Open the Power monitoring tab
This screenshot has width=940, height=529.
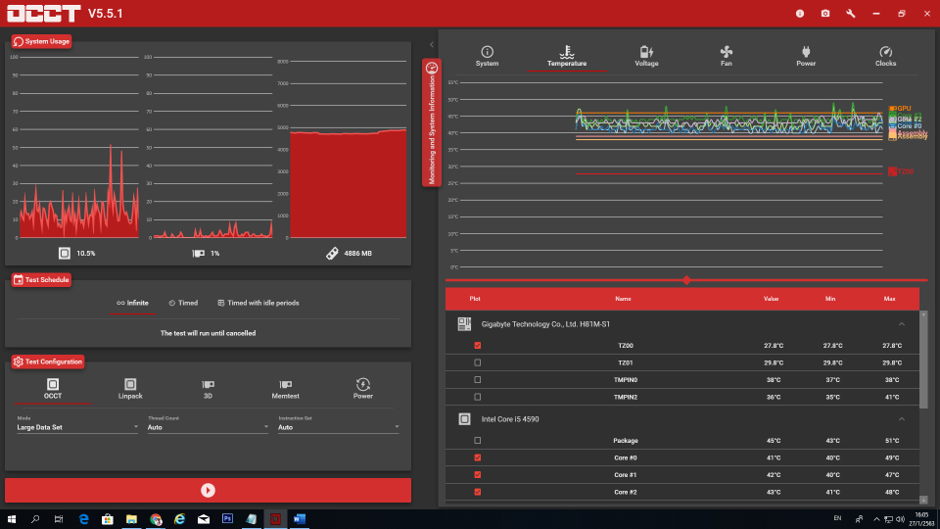click(x=806, y=56)
